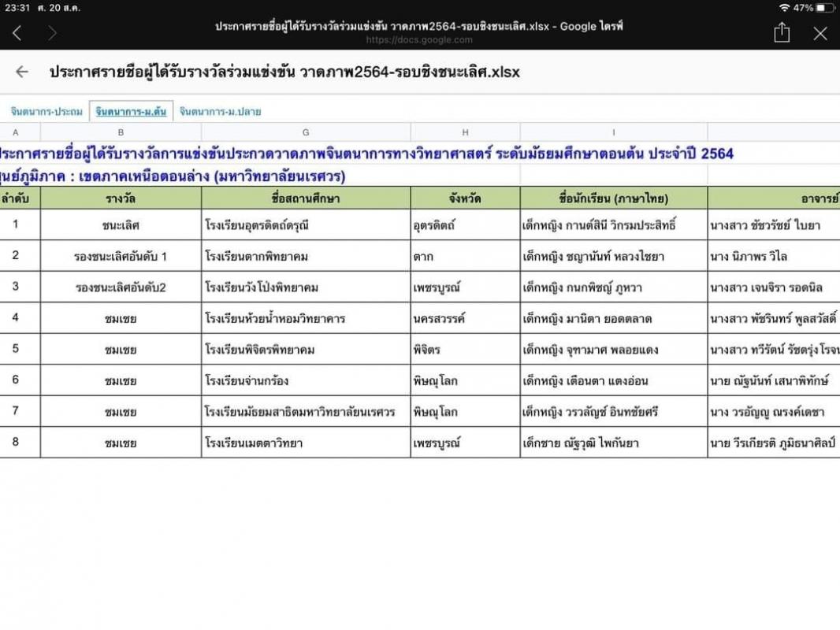The width and height of the screenshot is (840, 630).
Task: Select the จินตนาการ-ม.ต้น sheet tab
Action: pyautogui.click(x=131, y=111)
